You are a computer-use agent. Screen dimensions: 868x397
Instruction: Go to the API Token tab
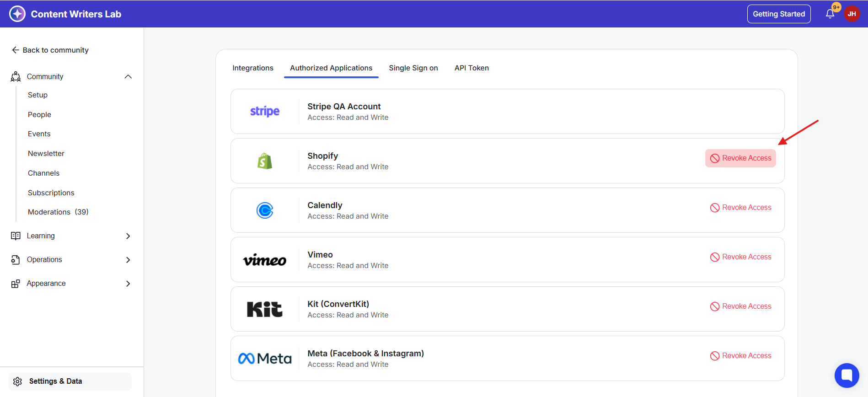[472, 68]
